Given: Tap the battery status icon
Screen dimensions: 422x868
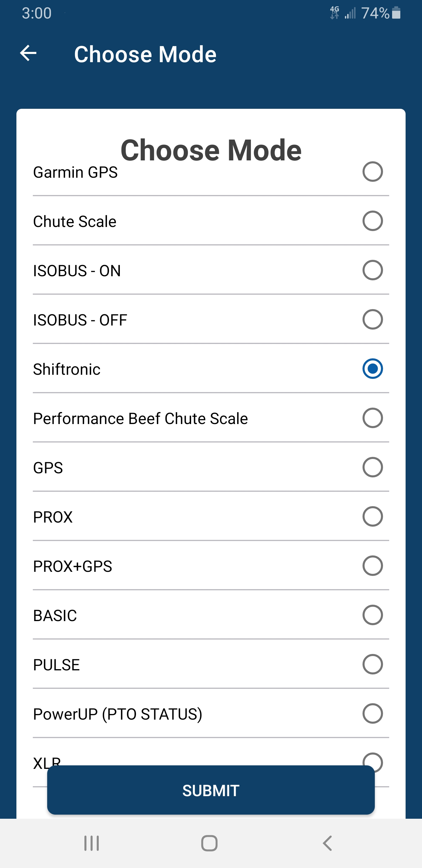Looking at the screenshot, I should (397, 13).
